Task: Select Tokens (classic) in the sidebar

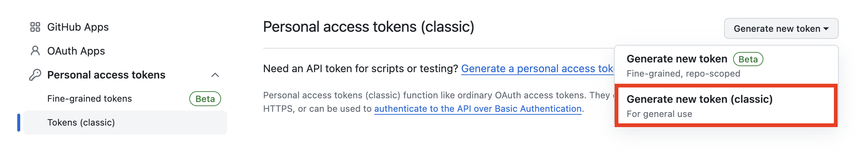Action: coord(125,123)
